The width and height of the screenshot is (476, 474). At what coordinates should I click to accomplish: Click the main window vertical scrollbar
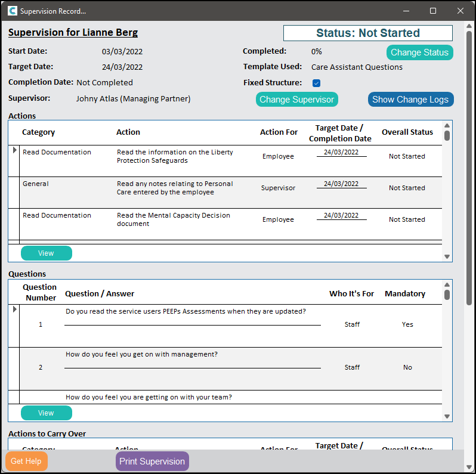[x=469, y=238]
